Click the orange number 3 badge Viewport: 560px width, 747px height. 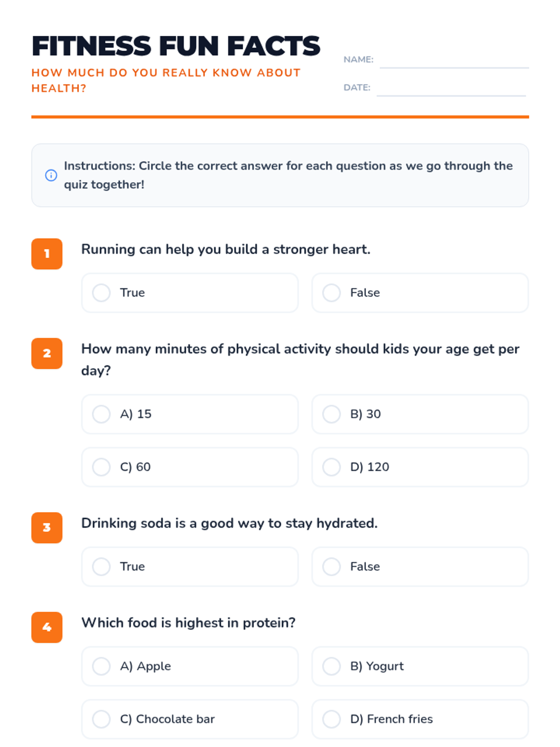tap(47, 528)
